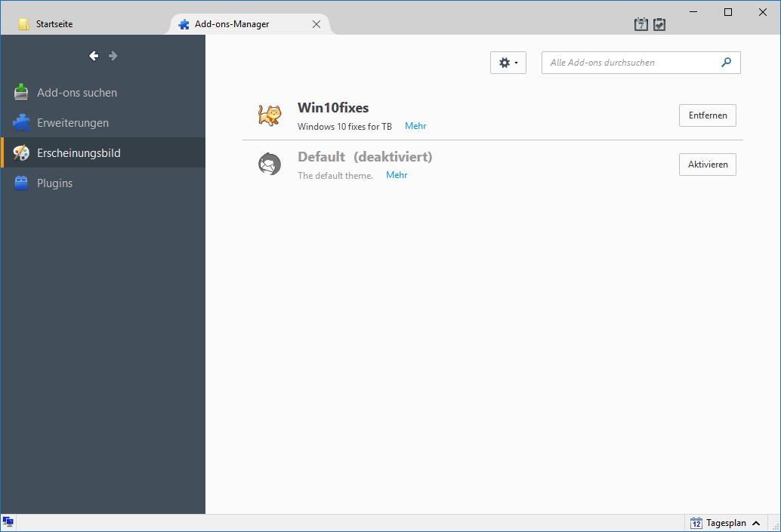Remove Win10fixes with Entfernen button
This screenshot has height=532, width=781.
tap(707, 115)
